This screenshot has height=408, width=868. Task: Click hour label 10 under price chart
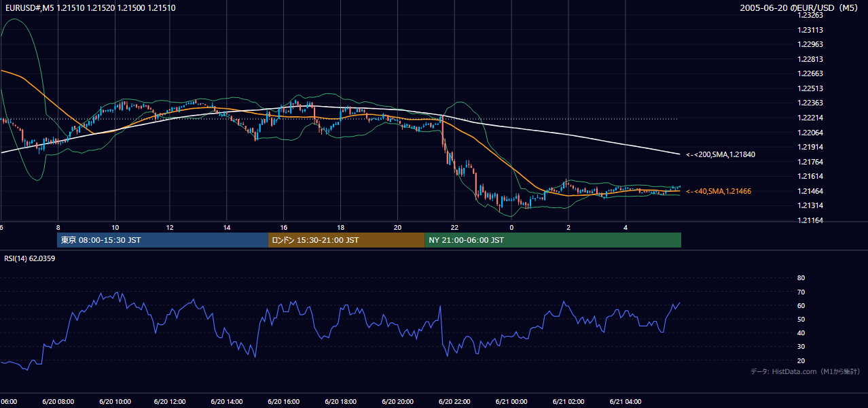[x=115, y=227]
